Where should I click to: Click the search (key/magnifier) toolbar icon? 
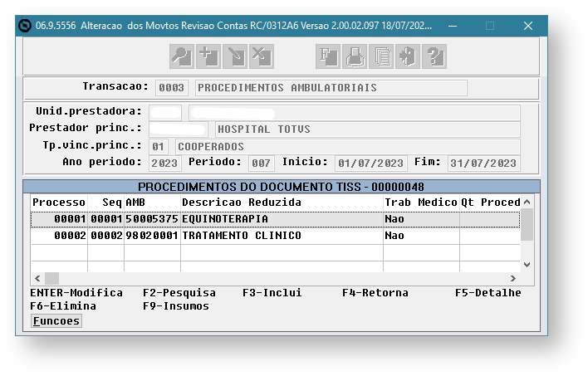(182, 56)
